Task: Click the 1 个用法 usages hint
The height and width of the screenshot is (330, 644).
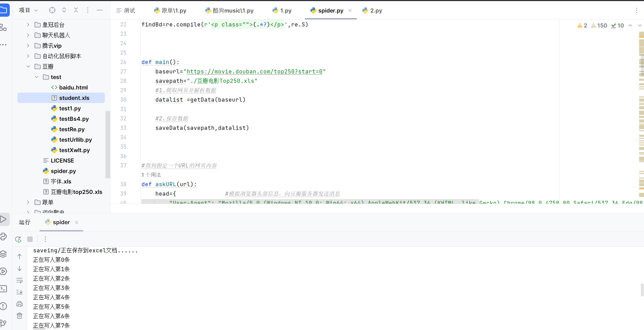Action: click(151, 175)
